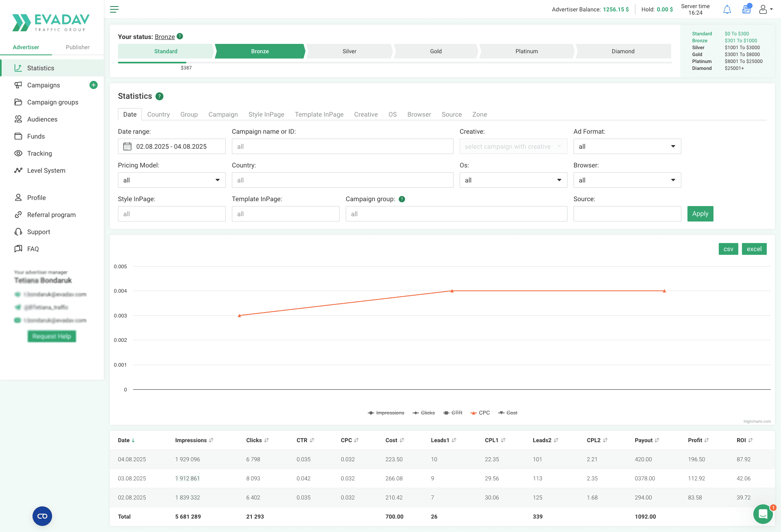Open status help question mark icon

(x=180, y=36)
